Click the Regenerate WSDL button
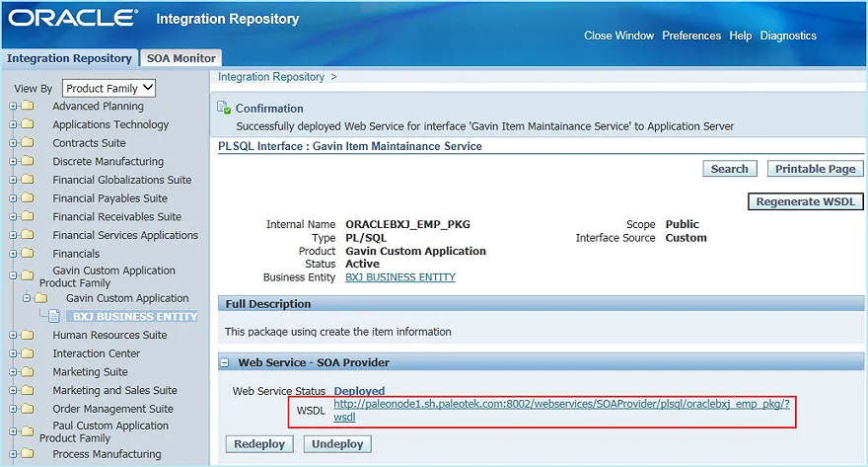The image size is (868, 467). click(806, 201)
